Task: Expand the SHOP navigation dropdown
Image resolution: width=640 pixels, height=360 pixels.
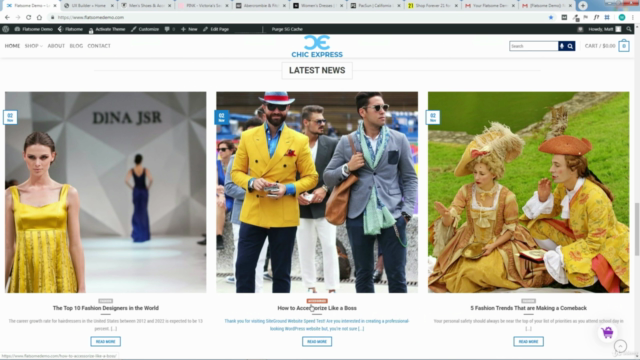Action: [x=33, y=46]
